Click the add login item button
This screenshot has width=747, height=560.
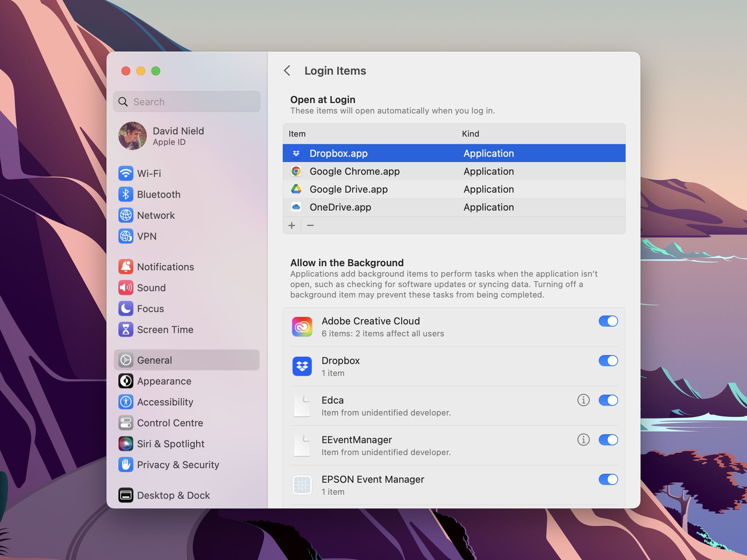292,225
